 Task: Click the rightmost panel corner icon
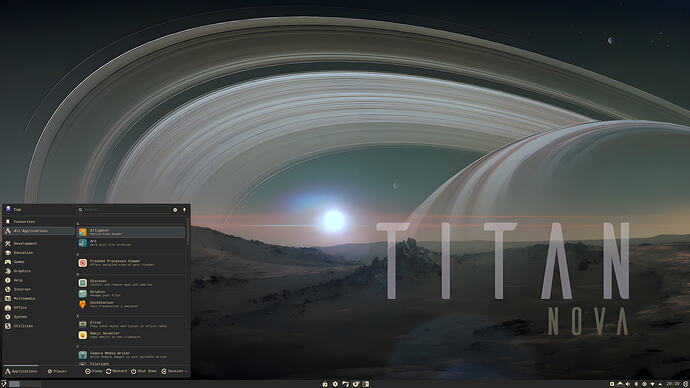(x=686, y=384)
